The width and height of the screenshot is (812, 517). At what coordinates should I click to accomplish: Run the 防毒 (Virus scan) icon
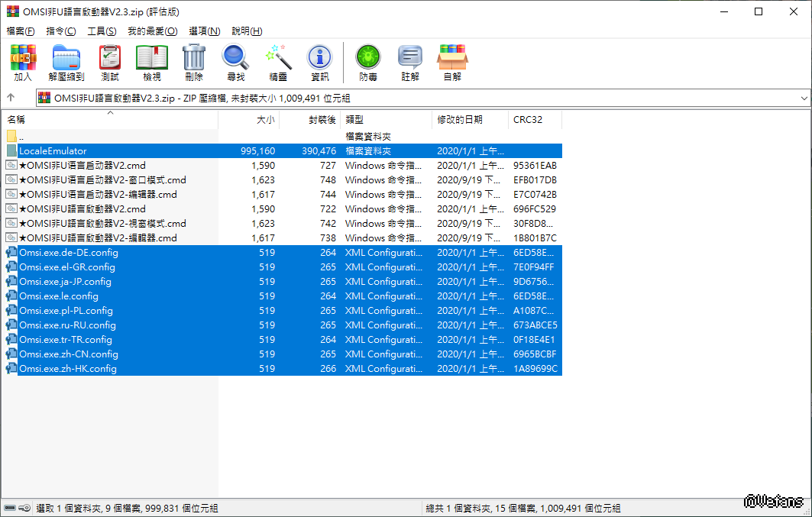(368, 63)
